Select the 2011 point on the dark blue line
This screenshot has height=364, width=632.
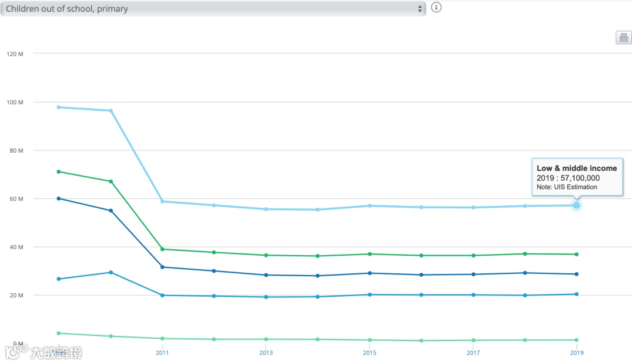pos(163,267)
